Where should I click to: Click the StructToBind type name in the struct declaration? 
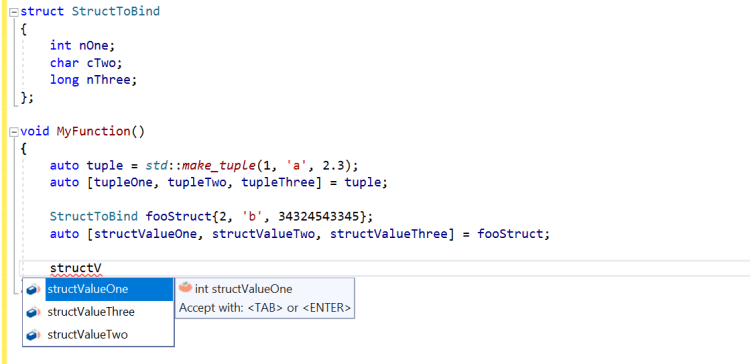[x=116, y=11]
